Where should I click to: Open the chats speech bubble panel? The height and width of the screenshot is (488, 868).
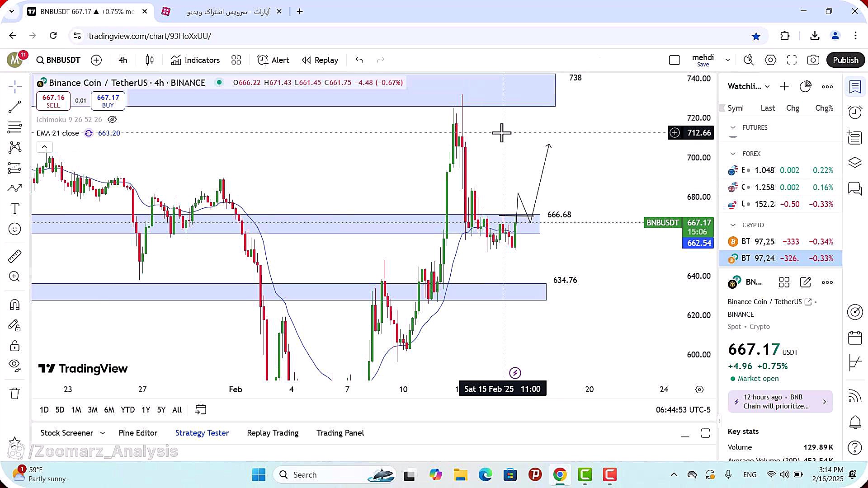pyautogui.click(x=855, y=188)
